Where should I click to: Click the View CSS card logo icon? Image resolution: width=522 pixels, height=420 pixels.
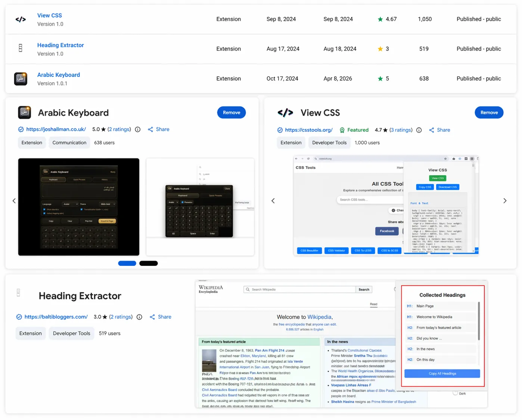click(285, 113)
